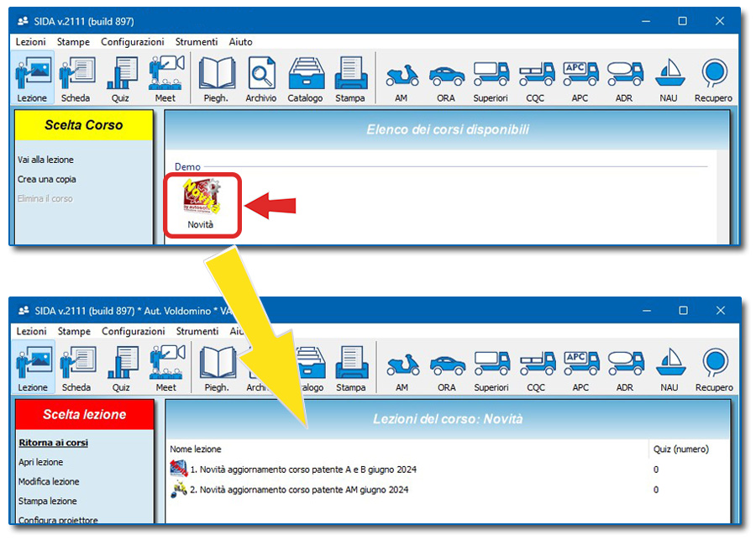Open the Novità demo course icon
Screen dimensions: 756x546
click(x=200, y=203)
